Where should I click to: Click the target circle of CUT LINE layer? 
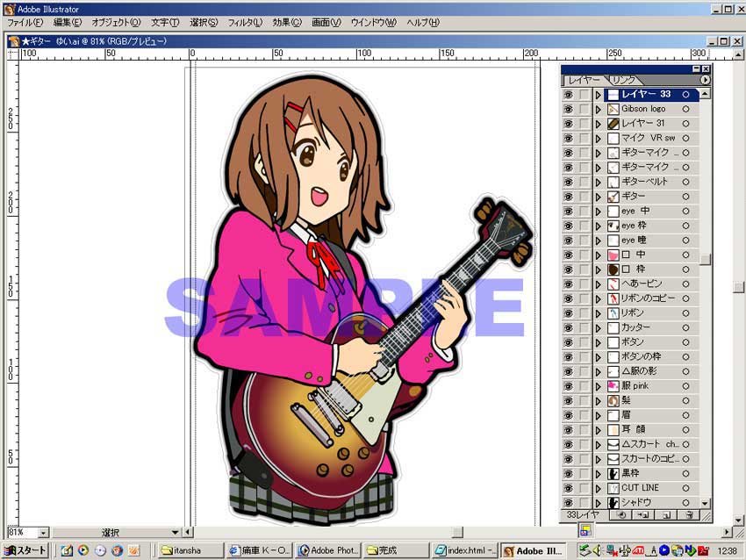[685, 488]
